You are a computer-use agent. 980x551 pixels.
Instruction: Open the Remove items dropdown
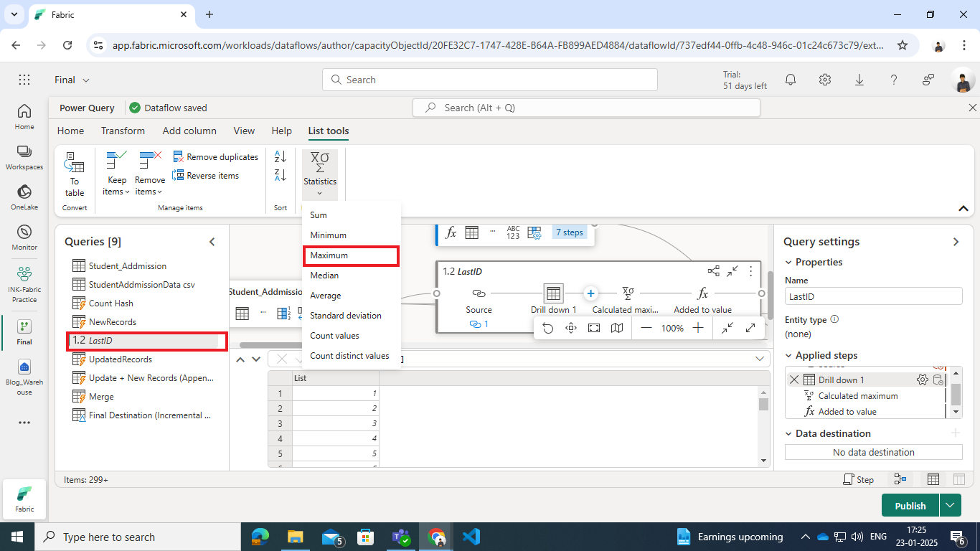point(149,174)
